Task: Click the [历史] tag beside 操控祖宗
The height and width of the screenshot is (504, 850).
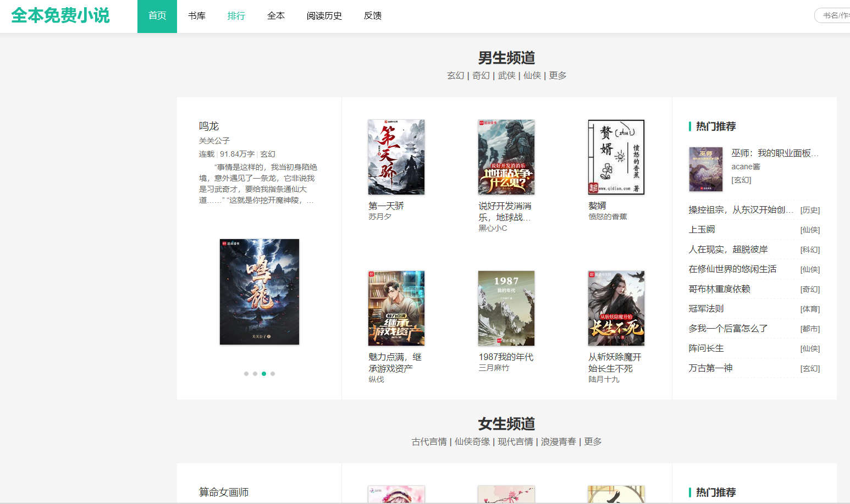Action: [810, 210]
